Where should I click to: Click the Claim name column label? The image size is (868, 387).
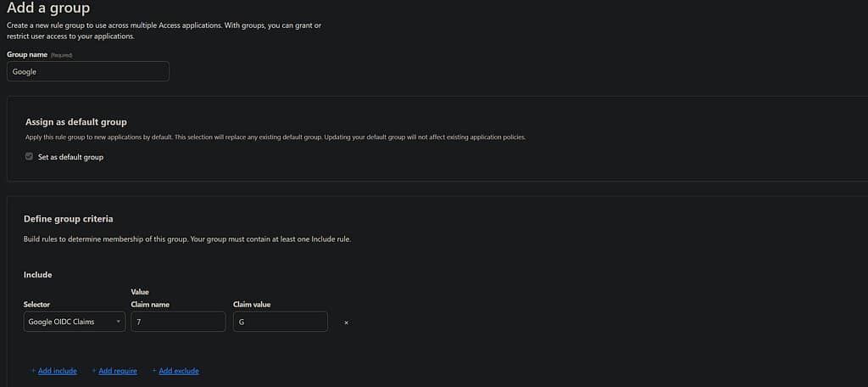coord(151,304)
